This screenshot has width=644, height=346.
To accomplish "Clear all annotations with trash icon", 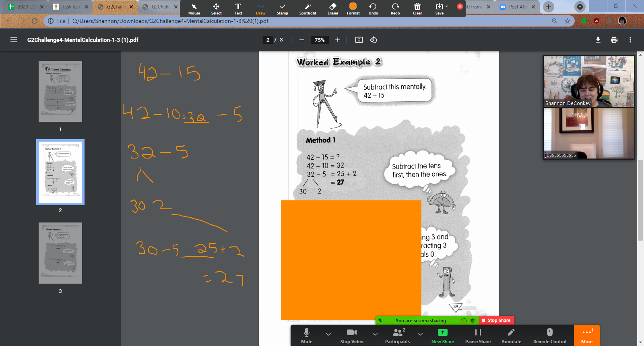I will (417, 9).
